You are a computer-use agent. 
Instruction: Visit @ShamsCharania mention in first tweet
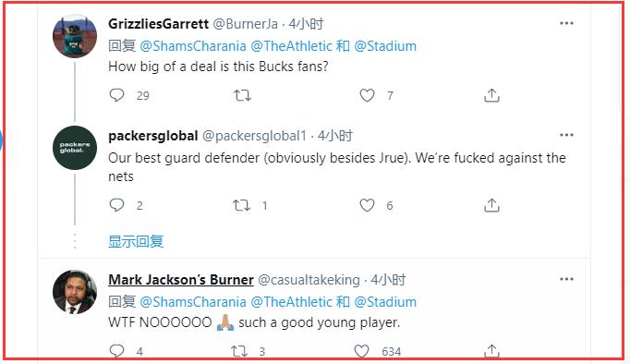(x=193, y=46)
